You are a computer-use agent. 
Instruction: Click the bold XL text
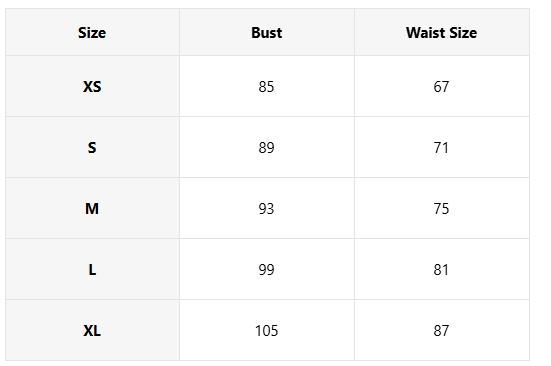(x=92, y=331)
